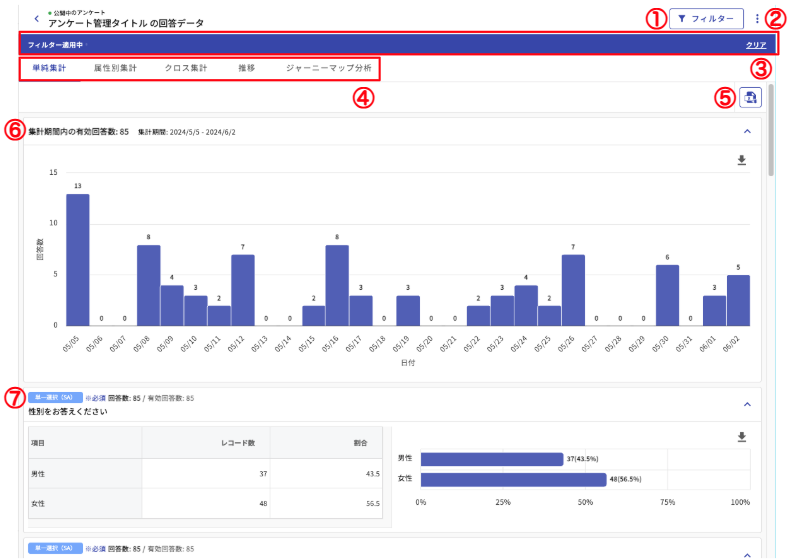The height and width of the screenshot is (560, 791).
Task: Go to the 推移 tab
Action: pyautogui.click(x=246, y=69)
